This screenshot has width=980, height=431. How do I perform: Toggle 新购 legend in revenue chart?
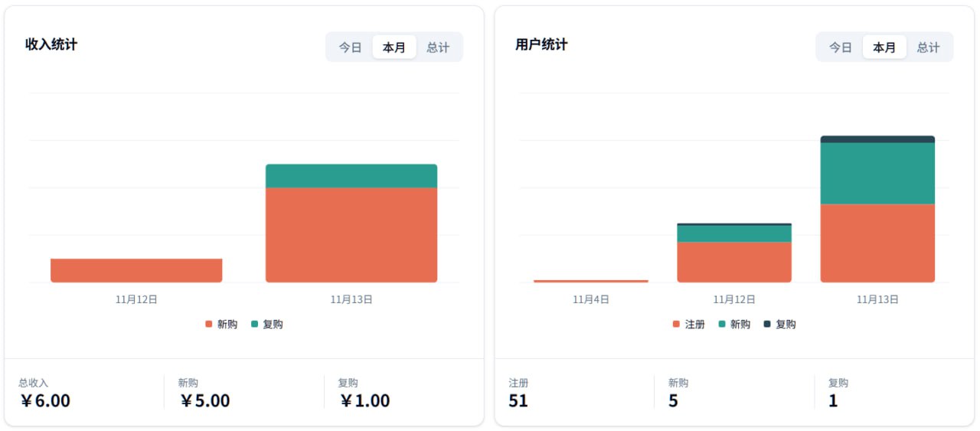coord(221,325)
